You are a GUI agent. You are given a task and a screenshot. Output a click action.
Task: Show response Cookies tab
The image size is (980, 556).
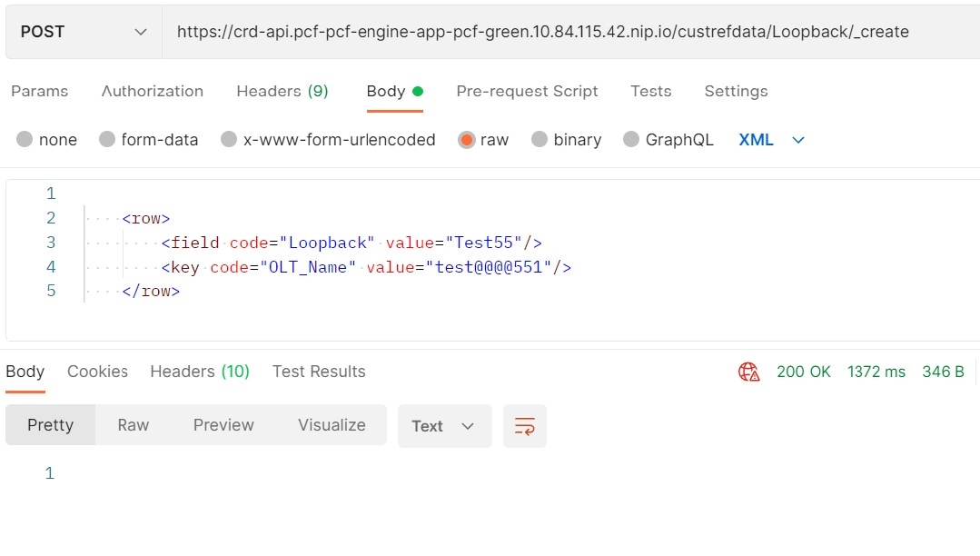click(97, 372)
